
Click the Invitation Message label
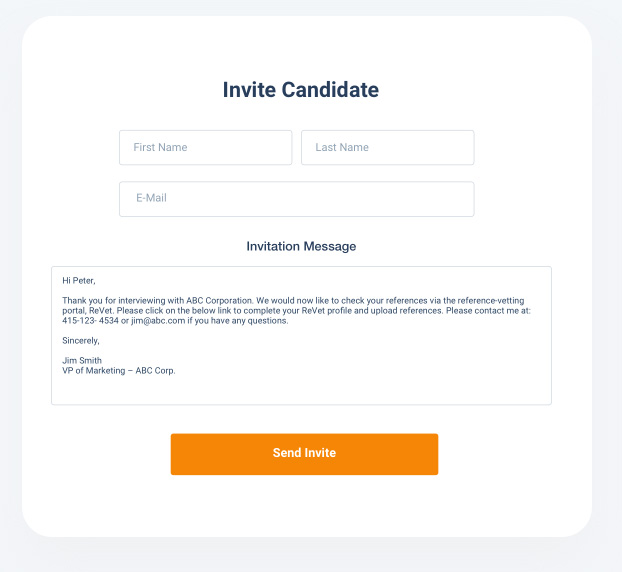tap(301, 246)
